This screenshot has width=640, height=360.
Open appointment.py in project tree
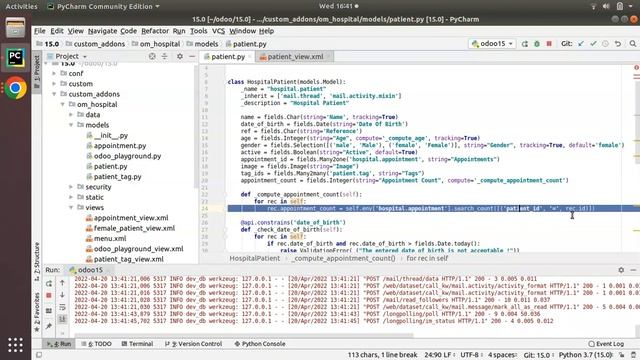pos(120,146)
